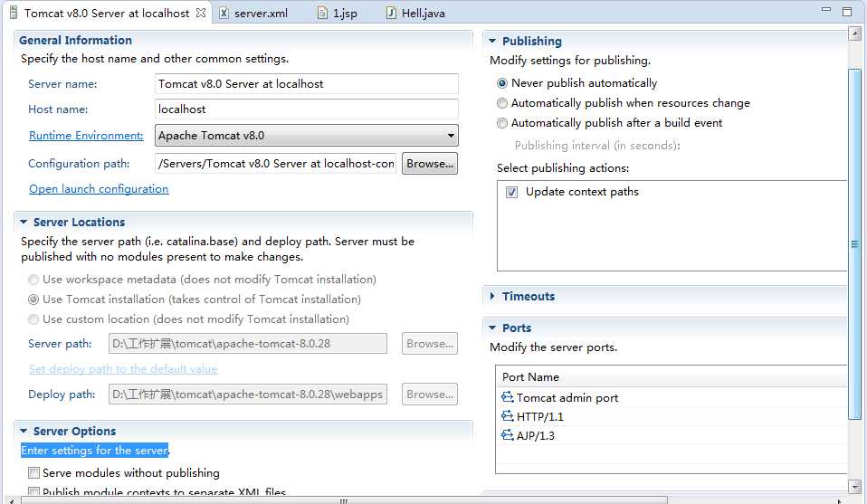This screenshot has height=504, width=867.
Task: Click Set deploy path to the default value
Action: (x=123, y=369)
